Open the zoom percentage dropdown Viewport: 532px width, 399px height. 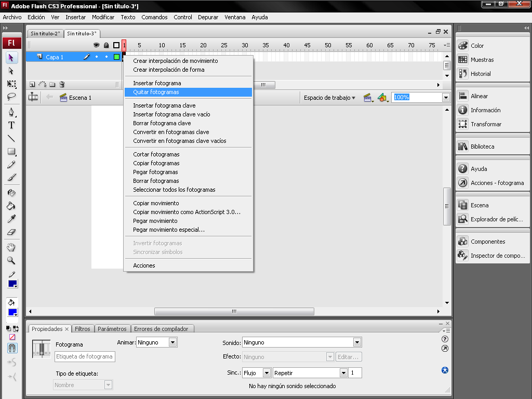coord(446,98)
